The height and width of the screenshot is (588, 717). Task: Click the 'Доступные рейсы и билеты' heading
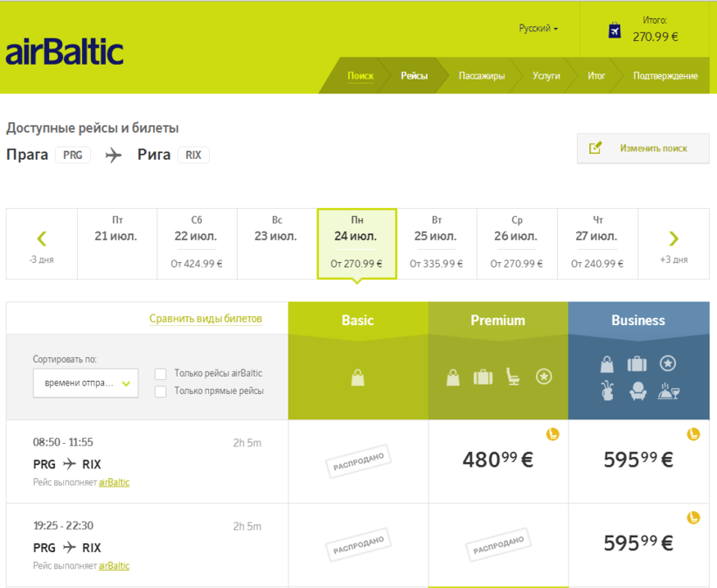point(93,128)
